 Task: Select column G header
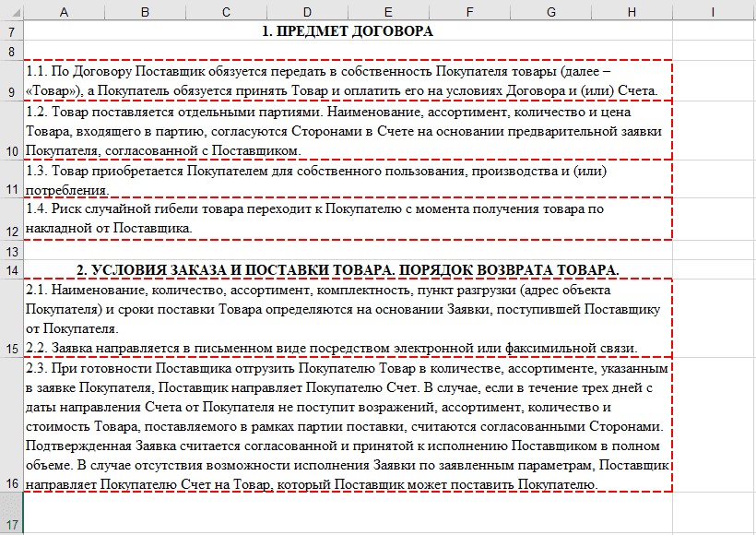[x=550, y=13]
